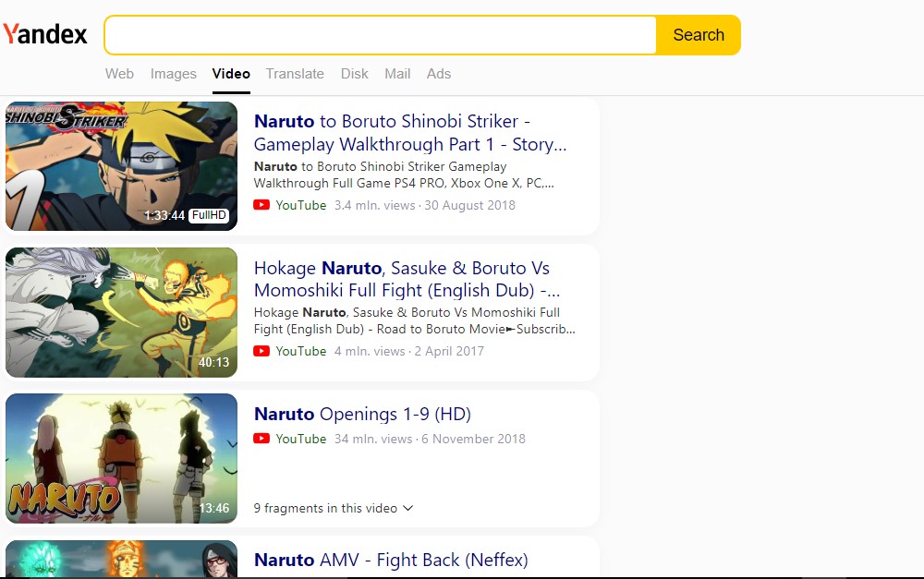
Task: Open the Naruto Openings 1-9 video link
Action: [x=362, y=414]
